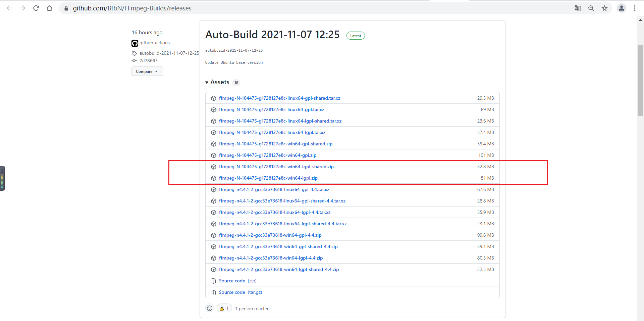Viewport: 644px width, 321px height.
Task: Click the browser back arrow
Action: click(x=9, y=8)
